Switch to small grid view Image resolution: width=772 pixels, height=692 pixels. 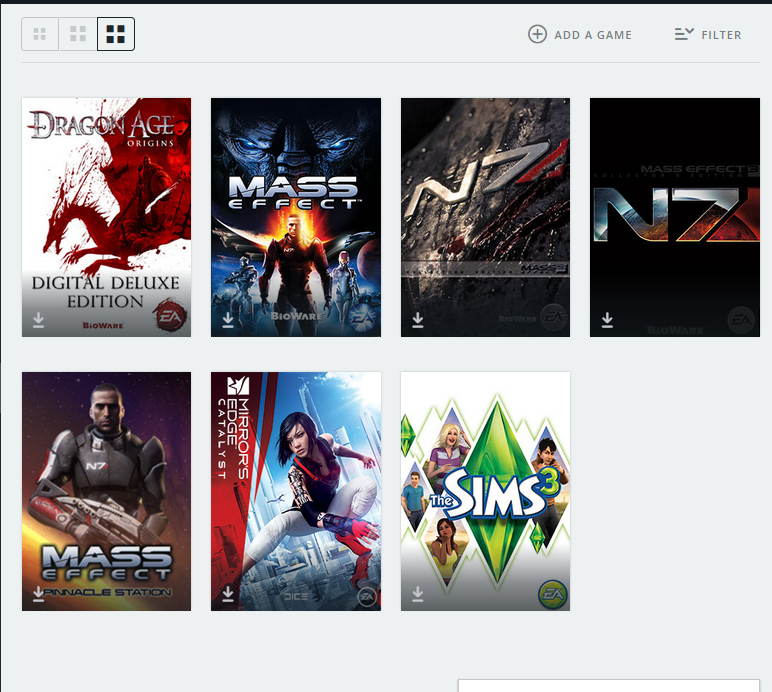[40, 34]
